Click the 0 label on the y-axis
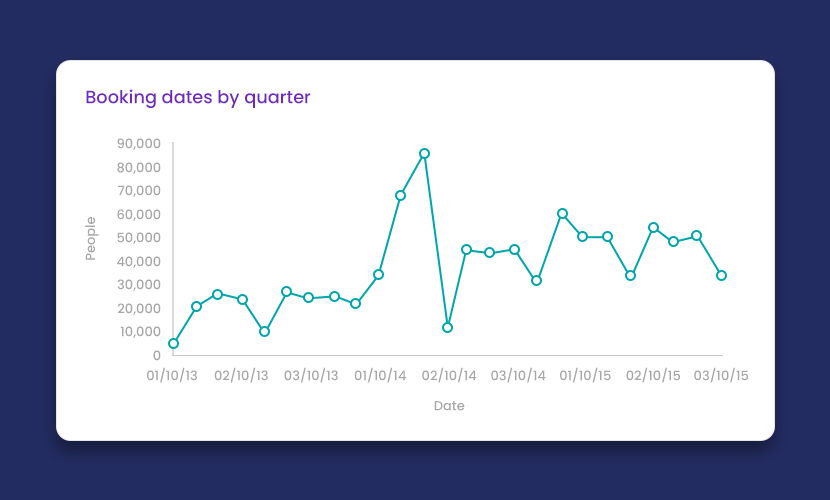Viewport: 830px width, 500px height. pyautogui.click(x=156, y=355)
